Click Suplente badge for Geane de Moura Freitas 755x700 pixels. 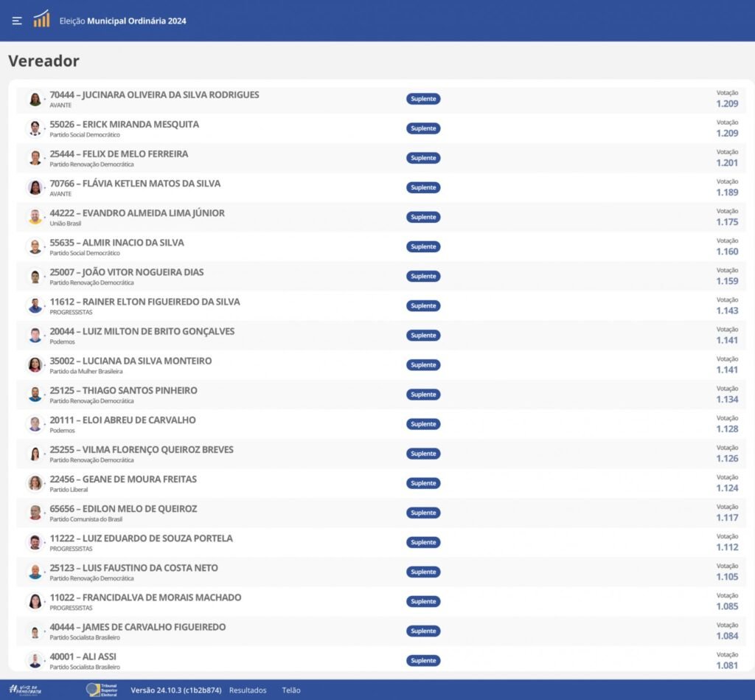[x=423, y=483]
